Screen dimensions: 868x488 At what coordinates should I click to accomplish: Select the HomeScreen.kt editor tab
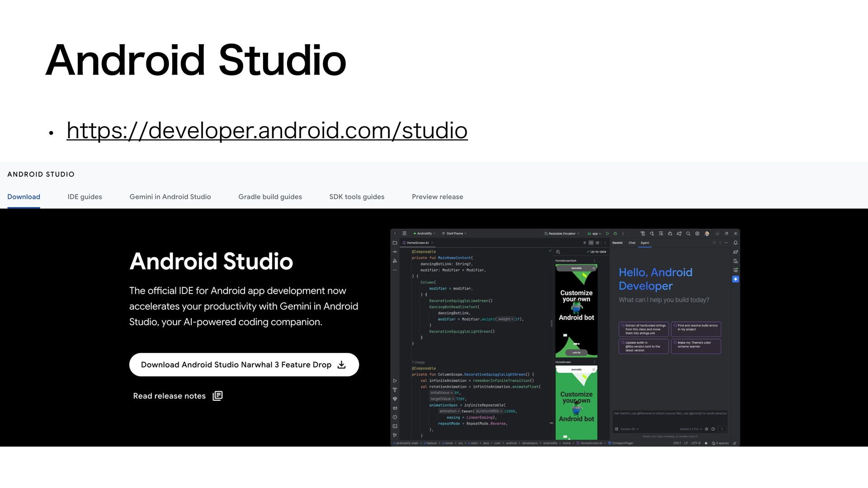tap(418, 243)
